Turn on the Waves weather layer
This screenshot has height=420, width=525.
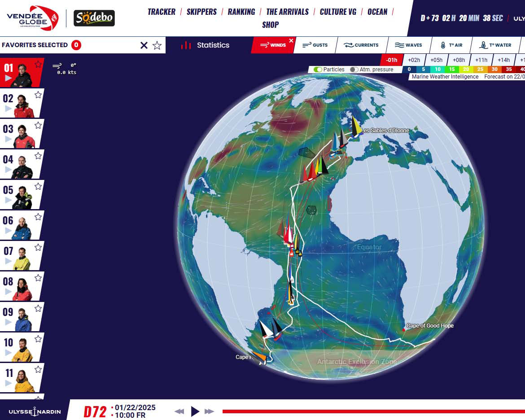(408, 45)
